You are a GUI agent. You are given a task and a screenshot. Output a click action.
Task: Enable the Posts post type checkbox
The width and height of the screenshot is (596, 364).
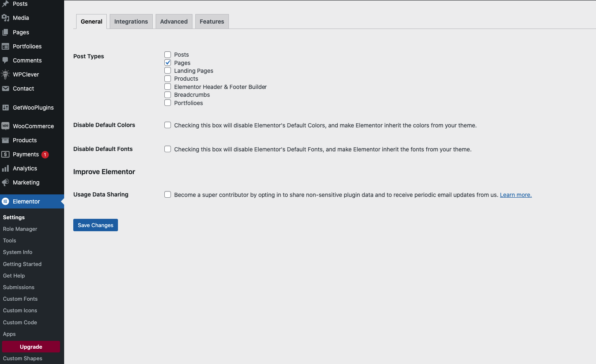pyautogui.click(x=168, y=55)
